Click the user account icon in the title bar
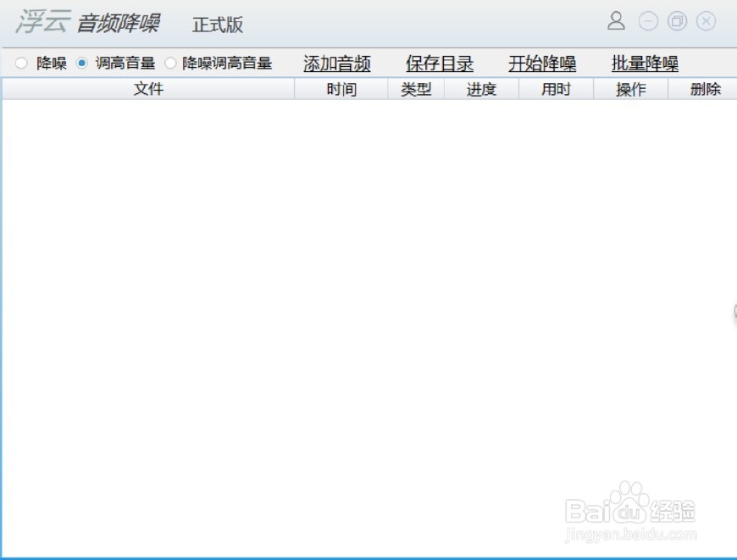The image size is (737, 560). coord(616,21)
